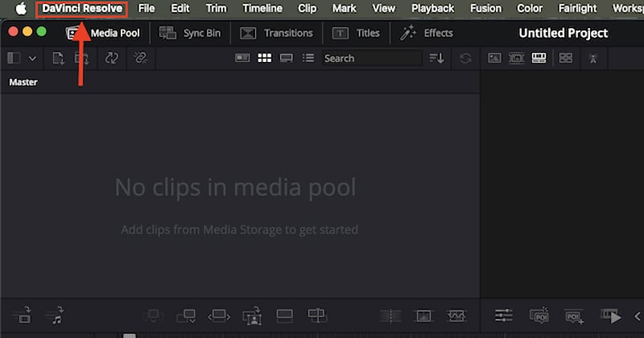Screen dimensions: 644x338
Task: Click music-note icon with curved arrow
Action: 55,315
